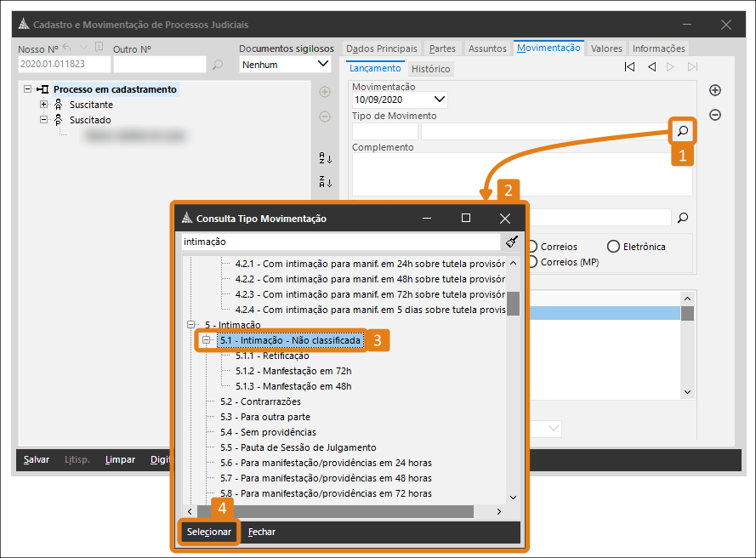Switch to the Valores tab
The image size is (756, 558).
(606, 48)
